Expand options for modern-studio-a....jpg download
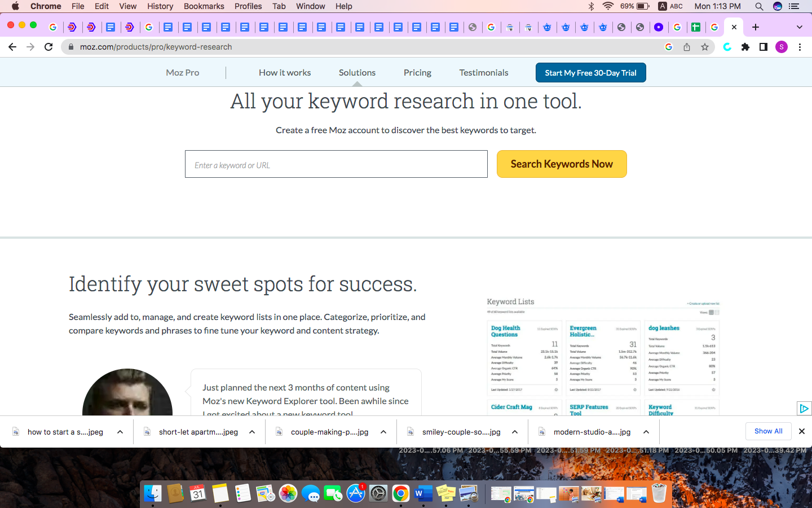Screen dimensions: 812x508 [x=646, y=432]
